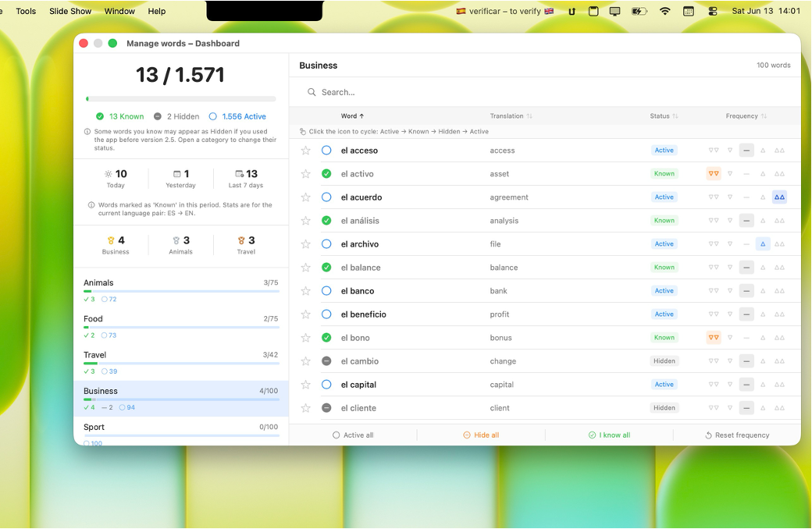Cycle the green check of el balance
This screenshot has width=812, height=529.
click(326, 268)
